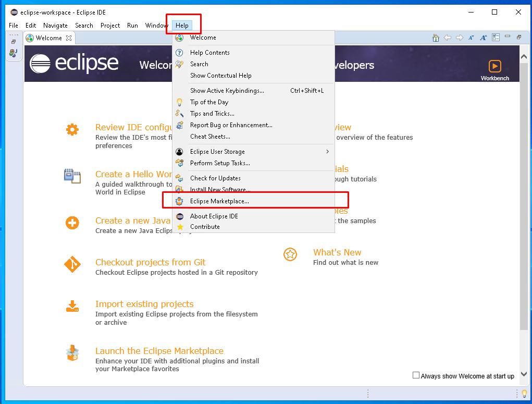Open Eclipse Marketplace menu entry
The image size is (532, 404).
(x=253, y=201)
